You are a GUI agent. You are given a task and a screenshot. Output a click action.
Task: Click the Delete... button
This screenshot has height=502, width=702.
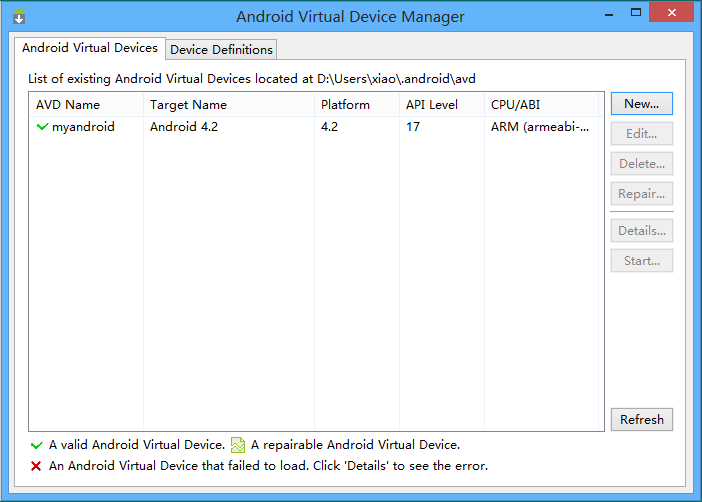click(x=642, y=163)
